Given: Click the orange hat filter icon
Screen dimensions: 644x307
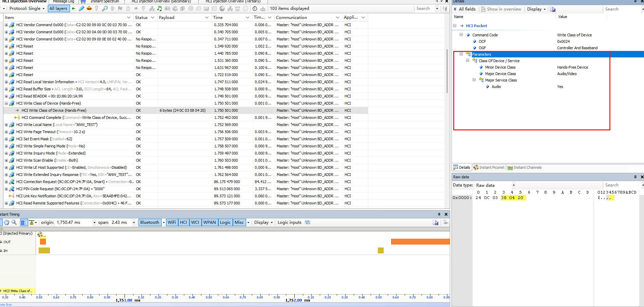Looking at the screenshot, I should coord(89,8).
